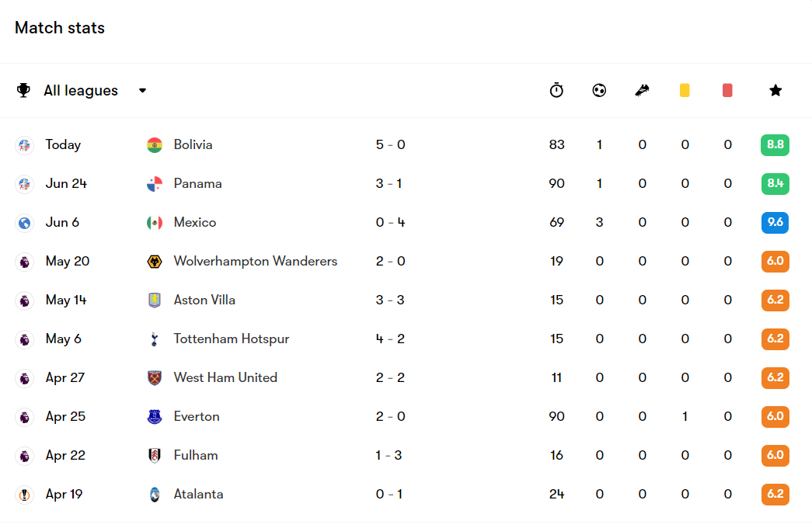The height and width of the screenshot is (528, 812).
Task: Click the 8.8 rating badge for Bolivia
Action: point(775,145)
